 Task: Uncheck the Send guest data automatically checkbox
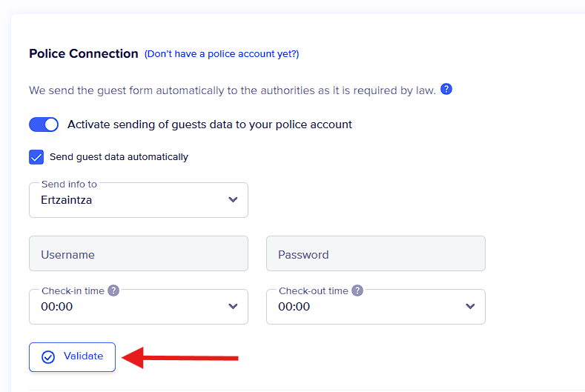click(36, 157)
